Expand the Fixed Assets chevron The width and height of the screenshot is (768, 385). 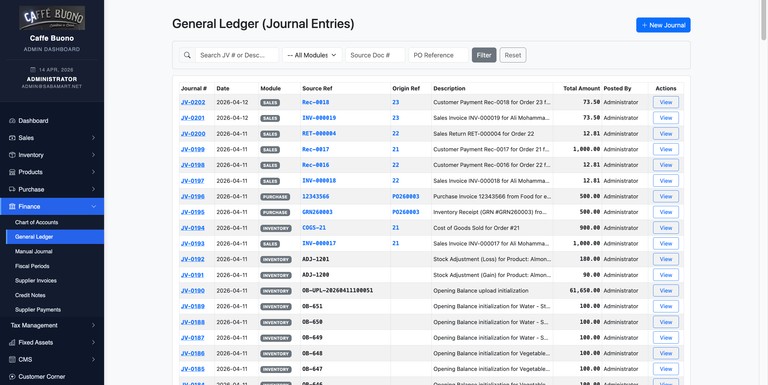93,342
